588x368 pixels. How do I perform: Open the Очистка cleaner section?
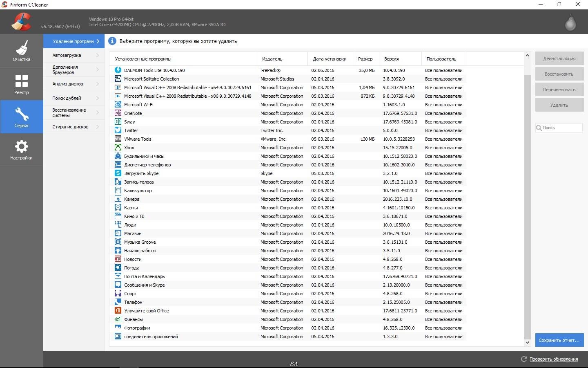tap(21, 51)
